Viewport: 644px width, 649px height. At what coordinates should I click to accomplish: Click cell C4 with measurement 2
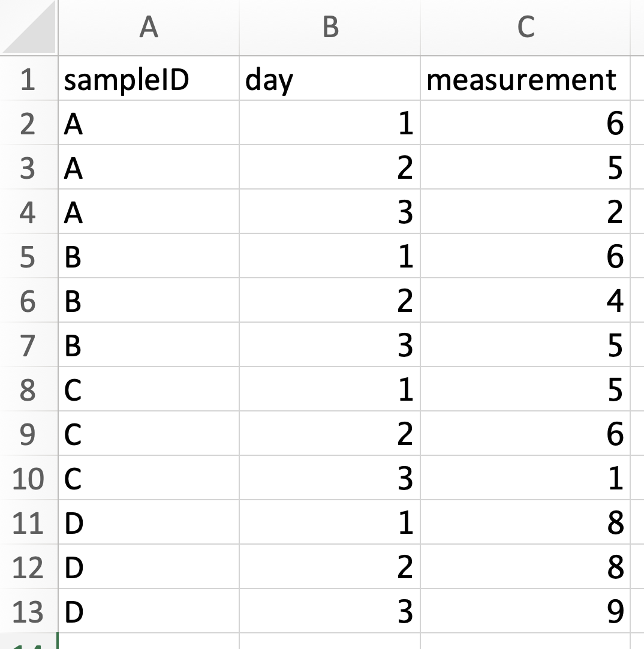525,213
